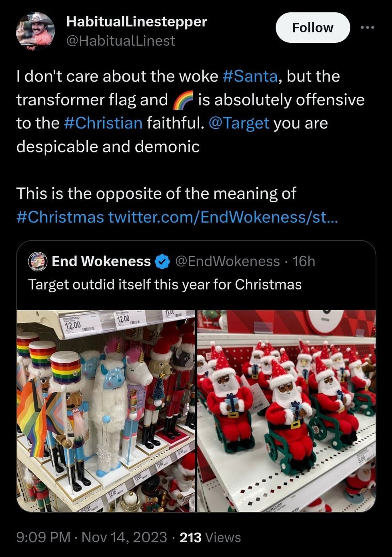
Task: Click the 213 Views count
Action: pyautogui.click(x=210, y=537)
